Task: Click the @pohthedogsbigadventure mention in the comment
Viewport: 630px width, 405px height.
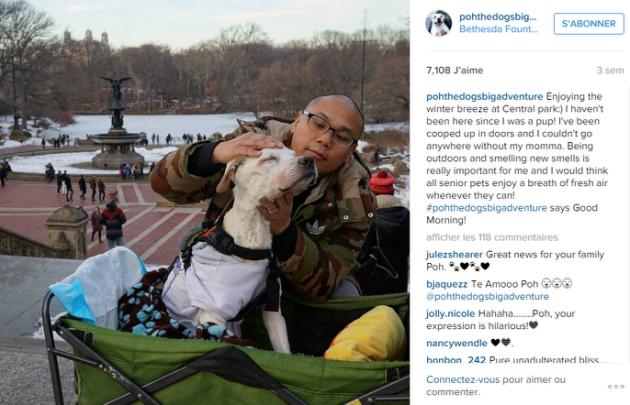Action: [487, 297]
